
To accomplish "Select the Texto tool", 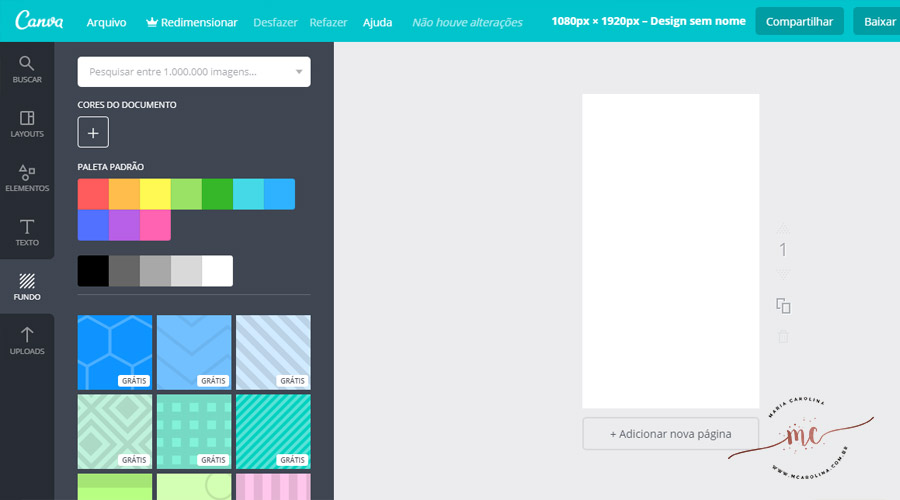I will (27, 232).
